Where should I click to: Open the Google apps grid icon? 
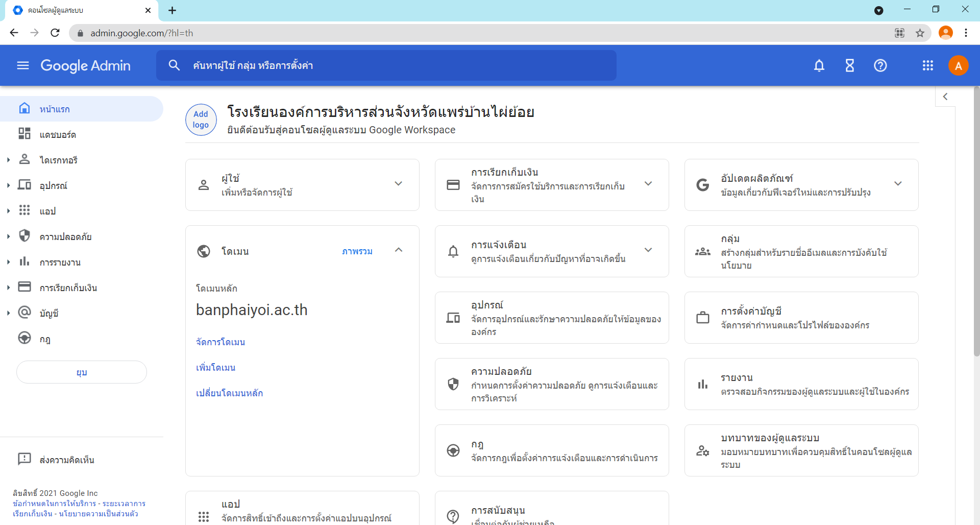click(x=928, y=65)
